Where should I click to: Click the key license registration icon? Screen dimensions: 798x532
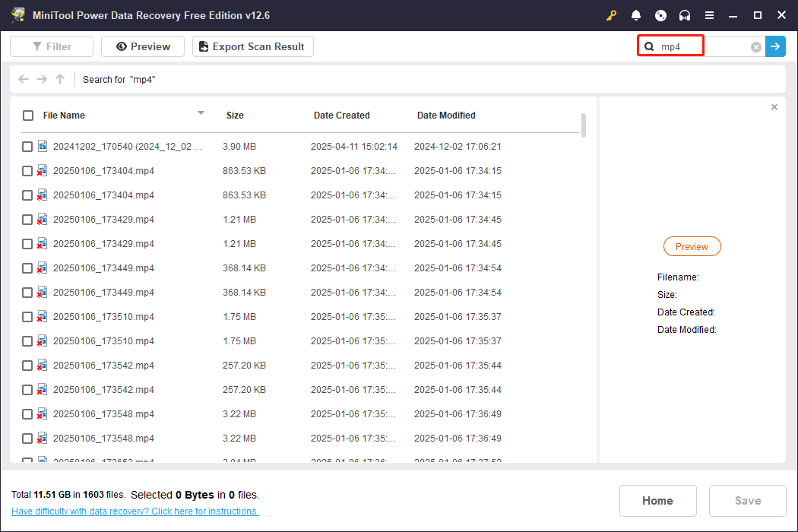[x=612, y=14]
